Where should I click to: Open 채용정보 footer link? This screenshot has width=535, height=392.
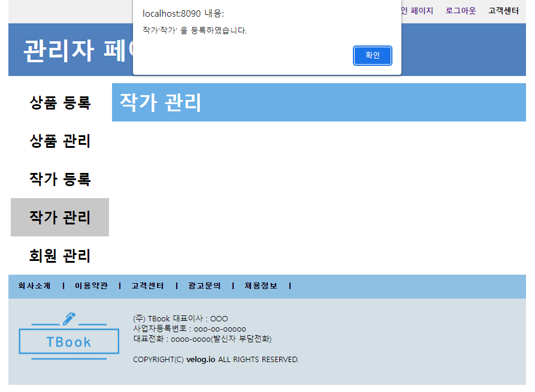click(x=261, y=285)
